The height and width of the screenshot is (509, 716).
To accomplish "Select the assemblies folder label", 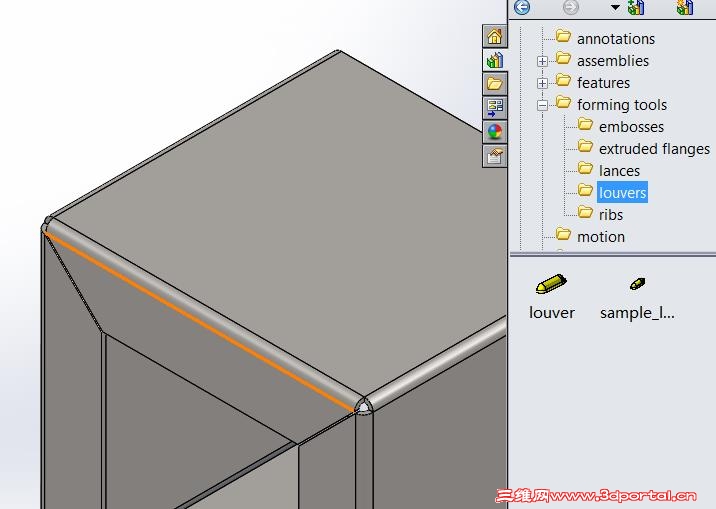I will click(x=613, y=61).
